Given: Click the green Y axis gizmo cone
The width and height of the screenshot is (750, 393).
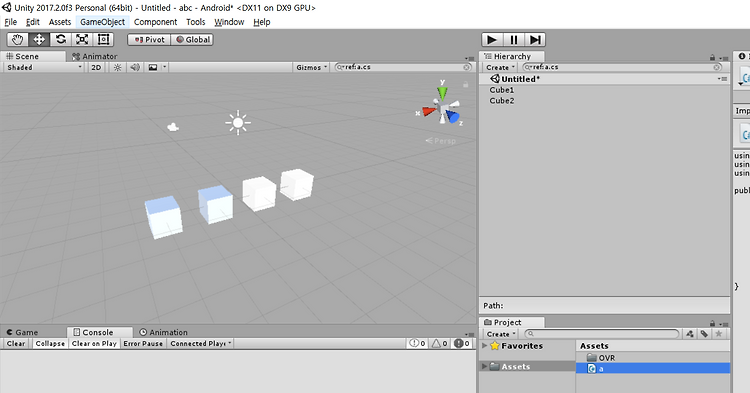Looking at the screenshot, I should pos(442,93).
